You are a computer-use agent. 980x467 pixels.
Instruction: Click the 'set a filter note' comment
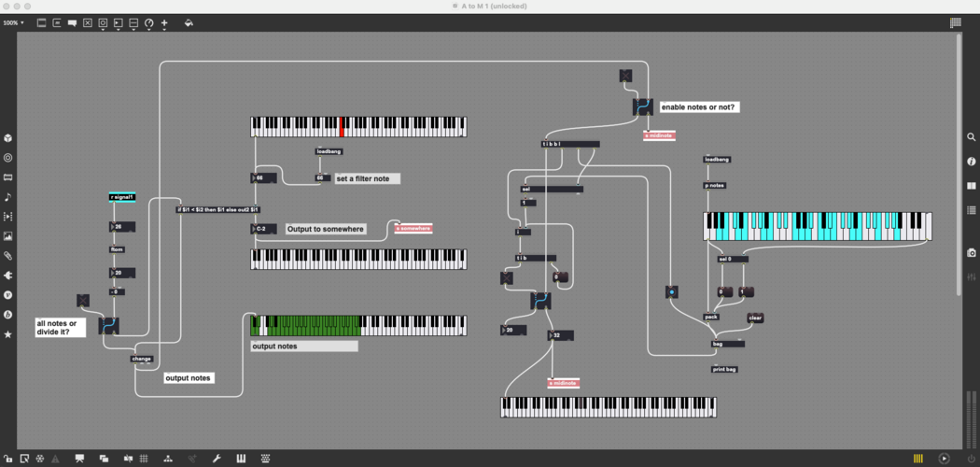[x=368, y=178]
